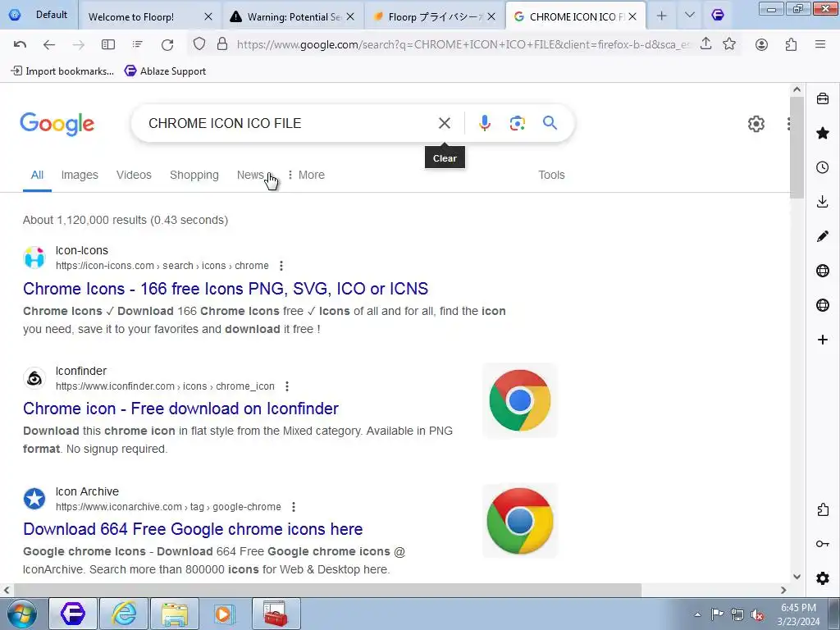Click the address bar URL
The width and height of the screenshot is (840, 630).
[x=463, y=44]
